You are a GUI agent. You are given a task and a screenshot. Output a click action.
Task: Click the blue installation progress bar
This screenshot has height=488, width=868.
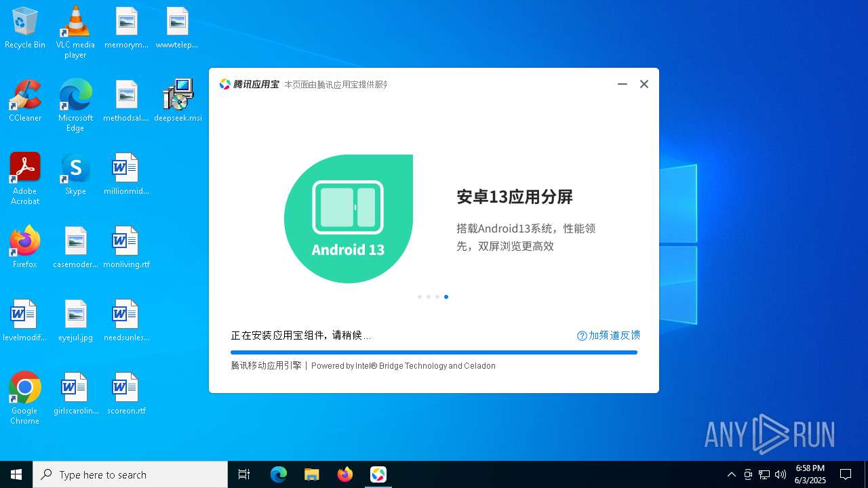tap(434, 352)
